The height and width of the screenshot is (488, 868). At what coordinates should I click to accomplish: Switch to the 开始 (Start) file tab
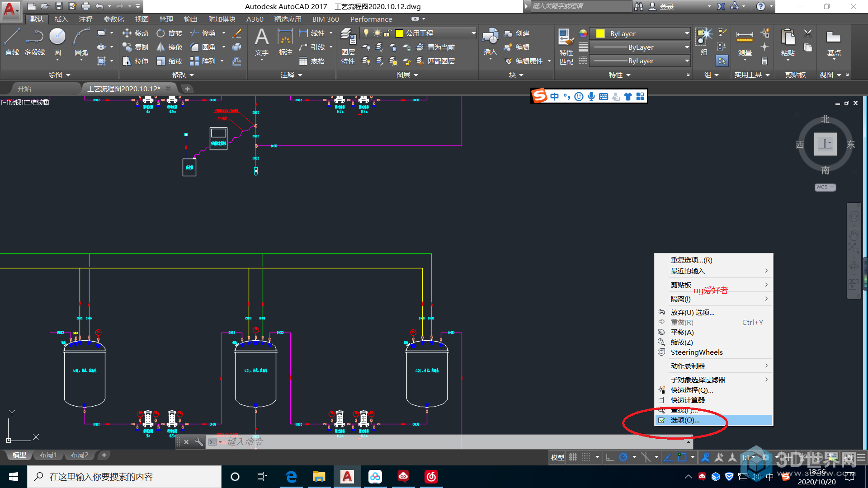tap(24, 89)
